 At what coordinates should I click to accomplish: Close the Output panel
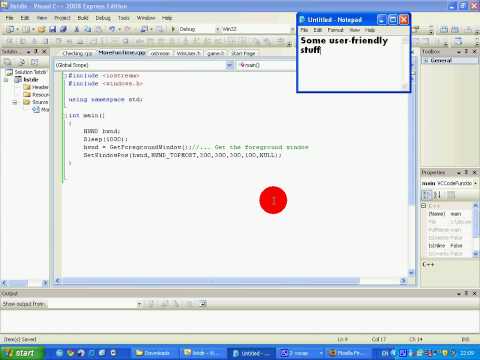coord(475,293)
